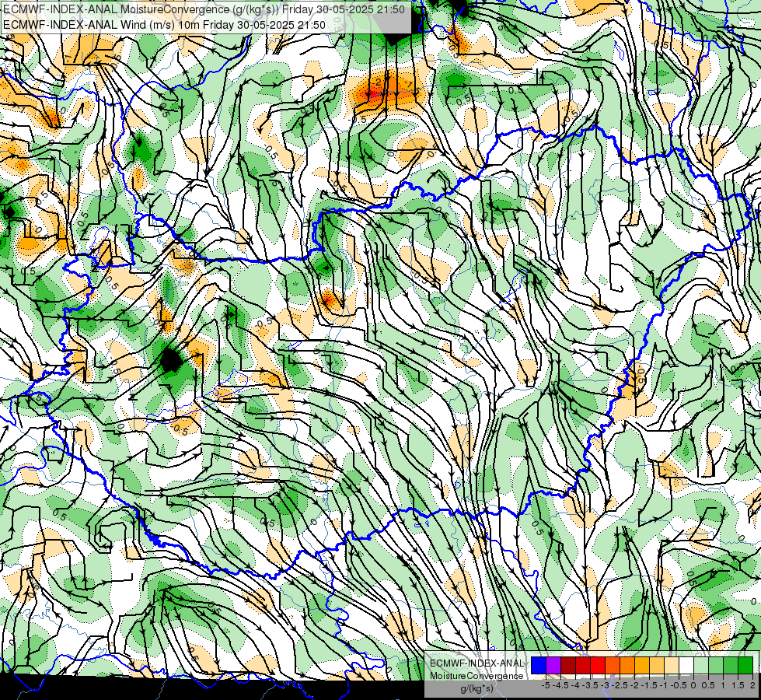The width and height of the screenshot is (761, 700).
Task: Click the Wind (m/s) 10m title line
Action: [164, 25]
